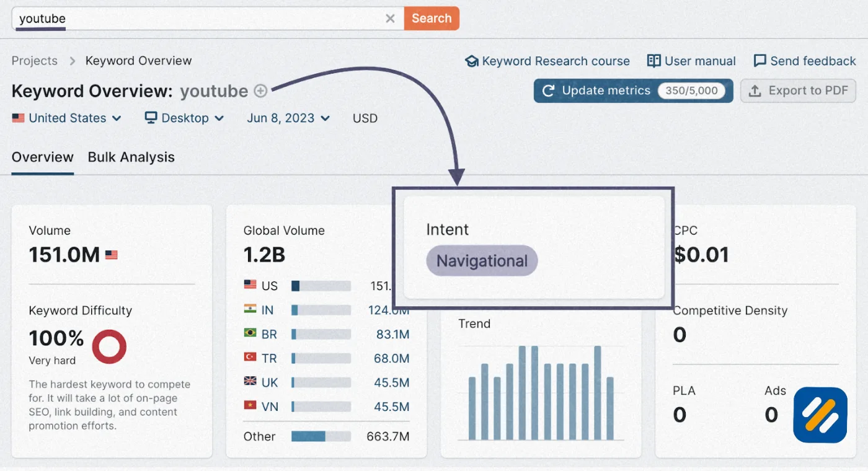Click the UK row 45.5M value
Screen dimensions: 868x471
(392, 382)
